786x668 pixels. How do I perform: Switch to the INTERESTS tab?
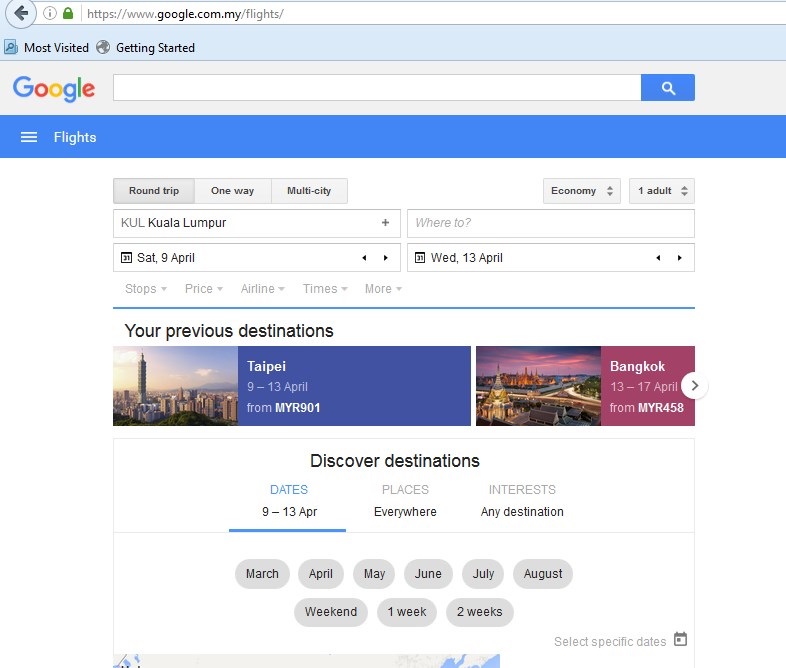click(522, 501)
